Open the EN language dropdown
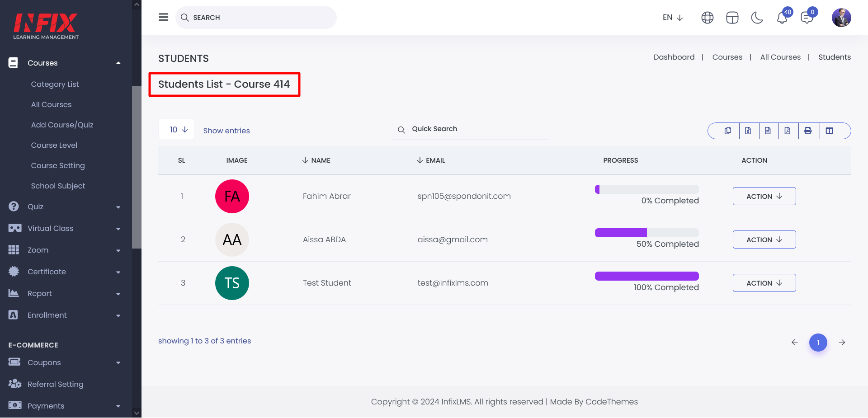Screen dimensions: 868x418 673,18
